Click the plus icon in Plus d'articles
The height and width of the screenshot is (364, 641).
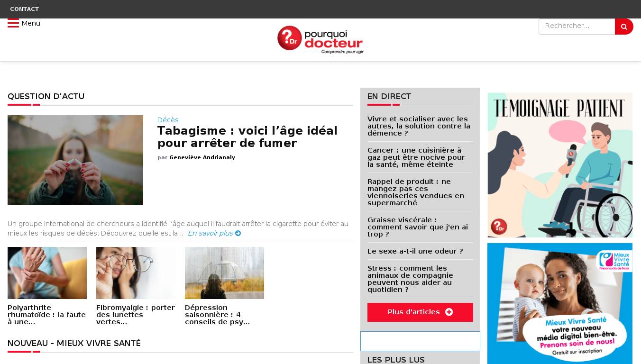point(449,312)
